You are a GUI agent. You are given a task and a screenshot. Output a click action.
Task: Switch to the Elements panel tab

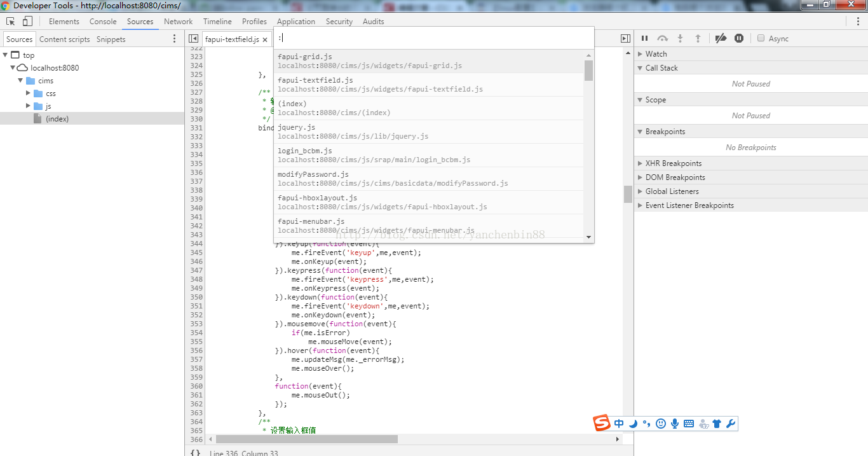[x=64, y=22]
